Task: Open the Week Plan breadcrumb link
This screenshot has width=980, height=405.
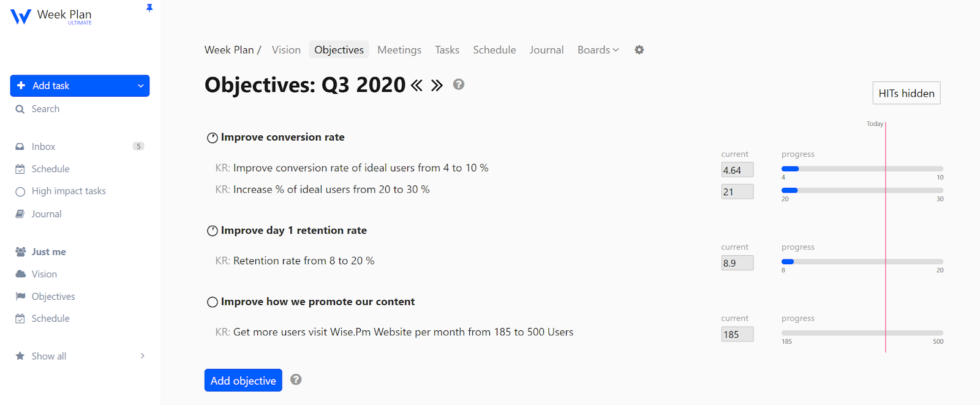Action: 228,50
